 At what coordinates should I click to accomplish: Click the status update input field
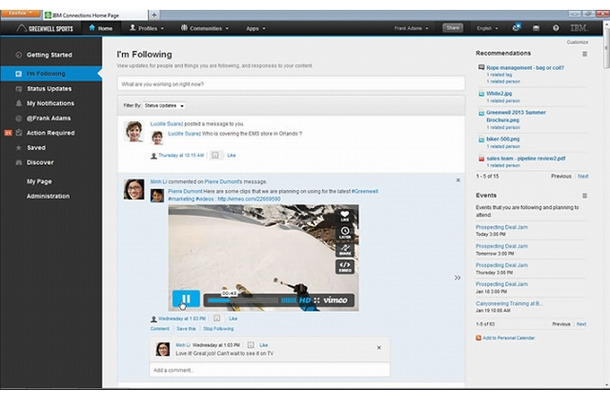(x=291, y=84)
